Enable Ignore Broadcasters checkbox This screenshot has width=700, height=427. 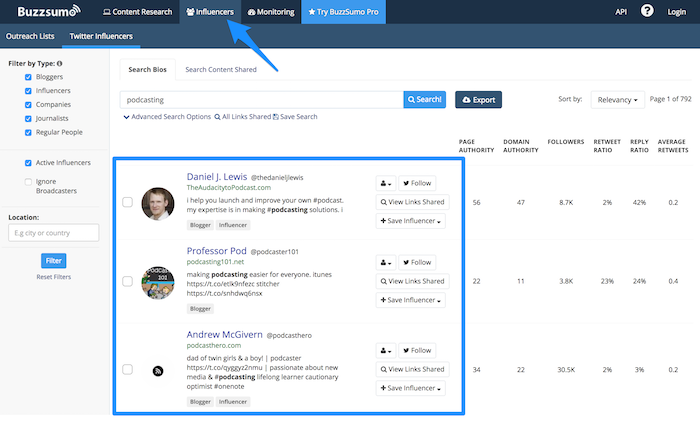[x=28, y=181]
